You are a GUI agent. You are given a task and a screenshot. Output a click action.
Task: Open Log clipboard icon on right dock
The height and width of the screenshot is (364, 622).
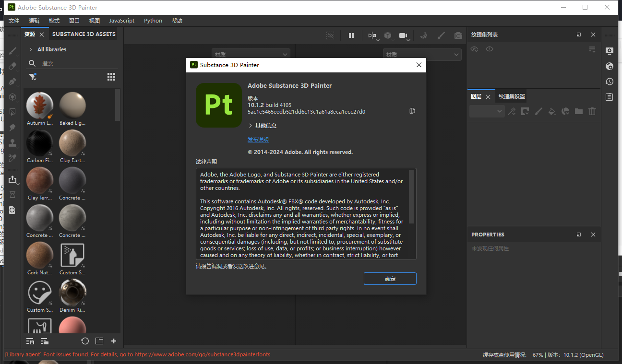pyautogui.click(x=610, y=97)
